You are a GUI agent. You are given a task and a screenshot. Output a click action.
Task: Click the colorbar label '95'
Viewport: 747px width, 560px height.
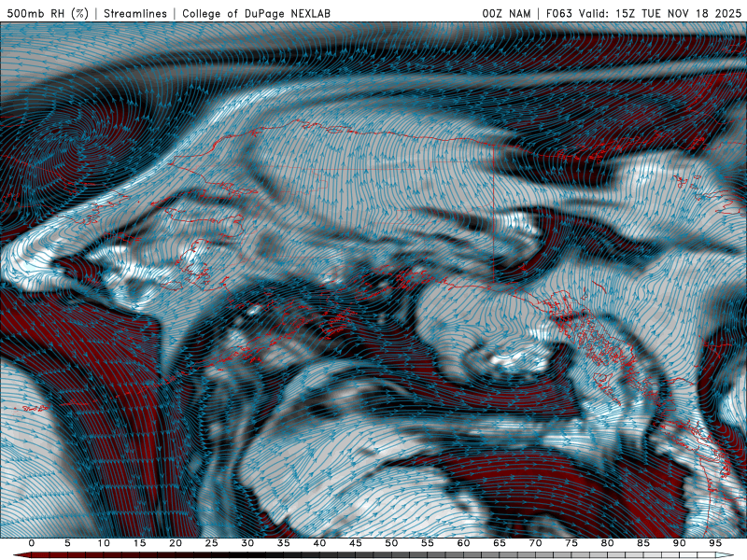tap(715, 543)
